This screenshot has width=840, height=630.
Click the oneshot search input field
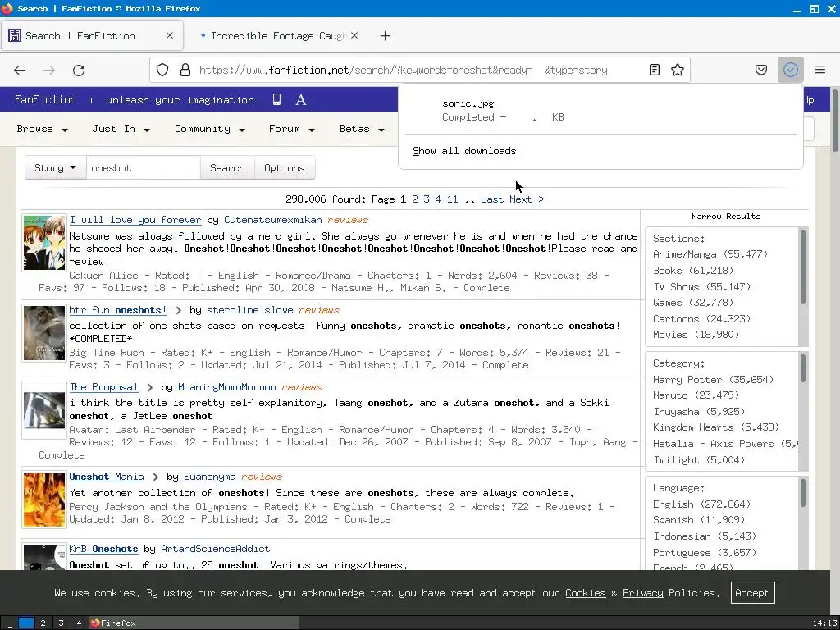pyautogui.click(x=143, y=167)
